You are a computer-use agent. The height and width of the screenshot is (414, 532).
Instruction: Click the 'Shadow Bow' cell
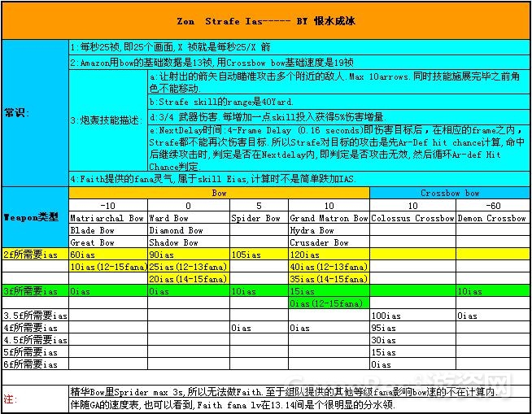click(x=188, y=242)
